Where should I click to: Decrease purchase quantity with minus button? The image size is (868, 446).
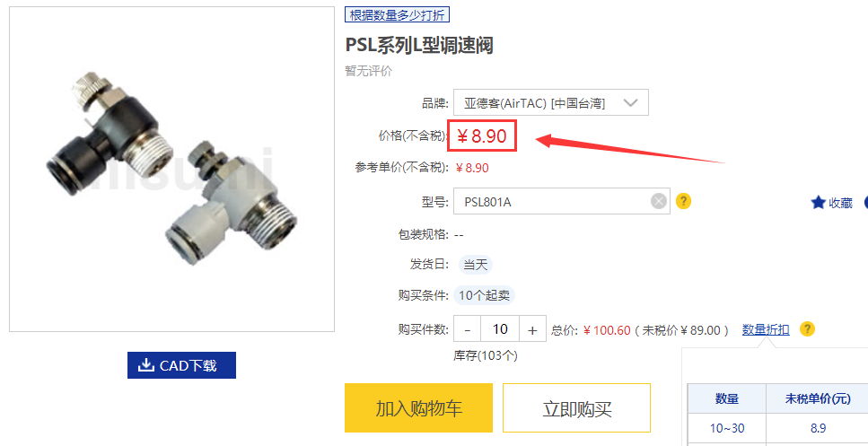[468, 330]
